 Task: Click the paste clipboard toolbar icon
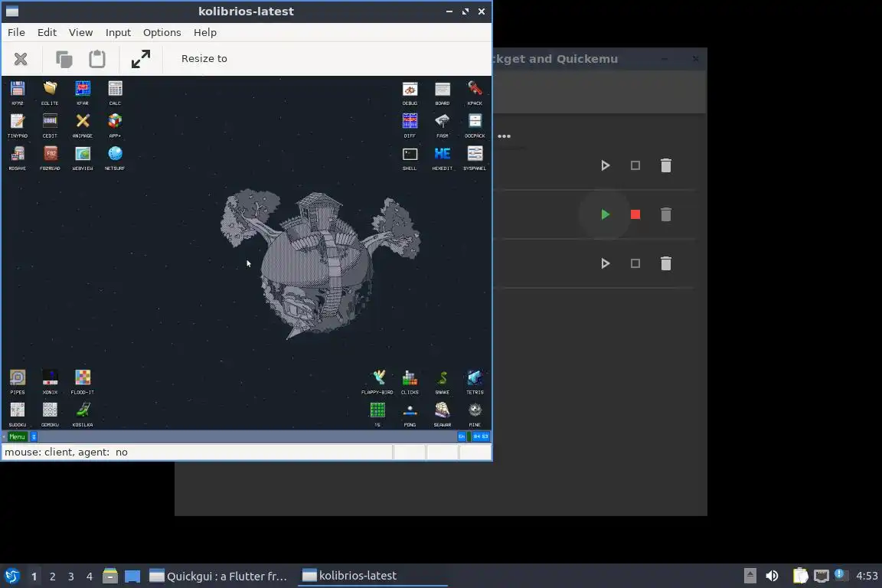[97, 59]
